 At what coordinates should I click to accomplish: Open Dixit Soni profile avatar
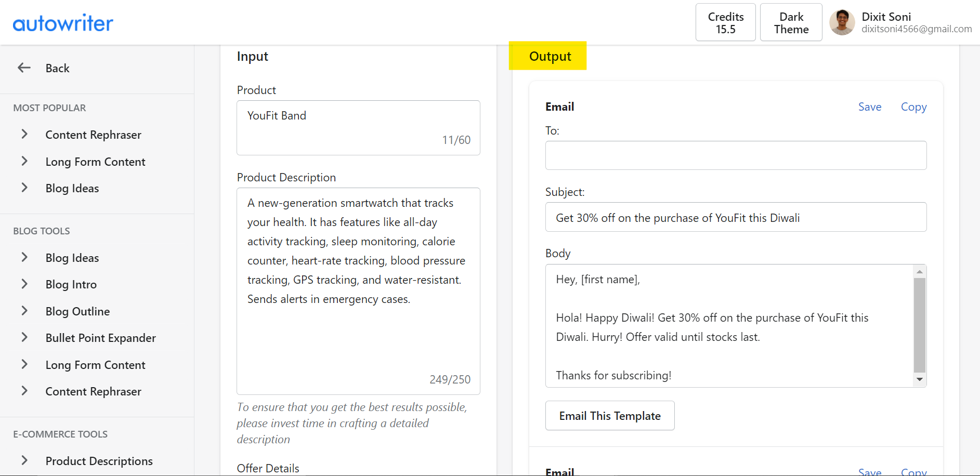842,22
